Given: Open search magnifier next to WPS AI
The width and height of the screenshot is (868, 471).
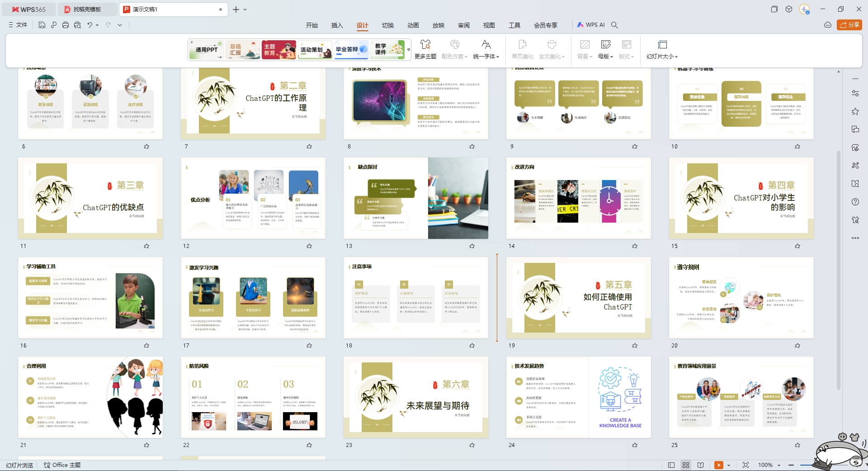Looking at the screenshot, I should [614, 25].
